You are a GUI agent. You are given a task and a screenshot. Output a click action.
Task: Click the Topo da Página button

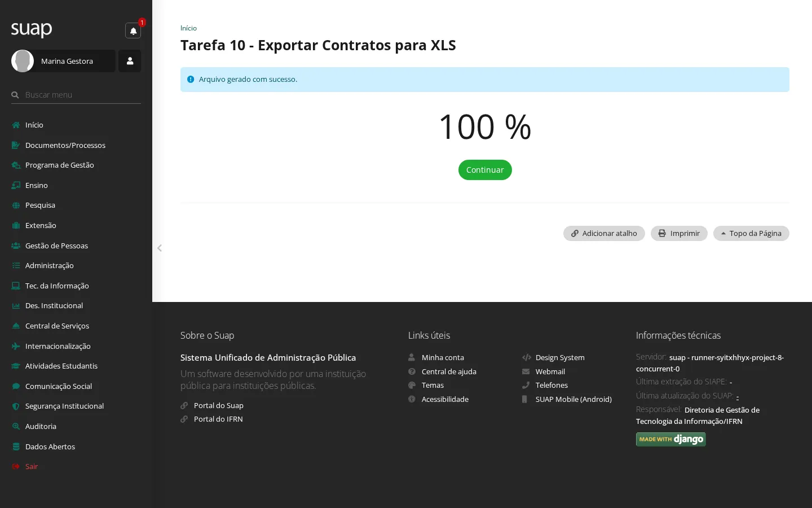(x=751, y=234)
